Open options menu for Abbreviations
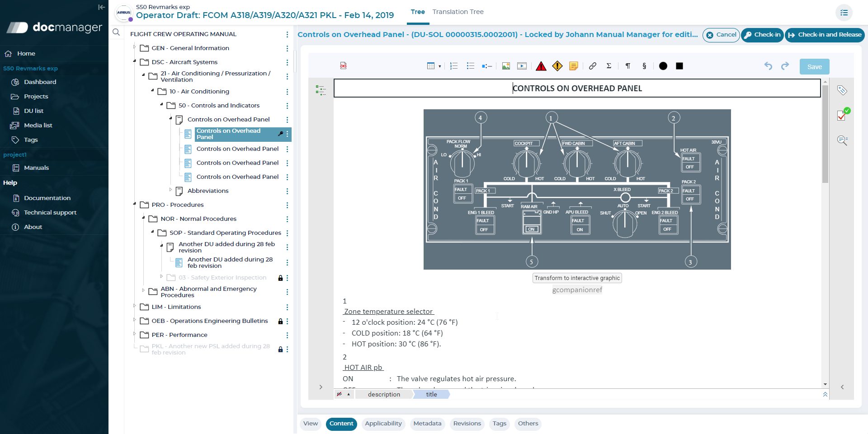The height and width of the screenshot is (434, 868). [287, 191]
